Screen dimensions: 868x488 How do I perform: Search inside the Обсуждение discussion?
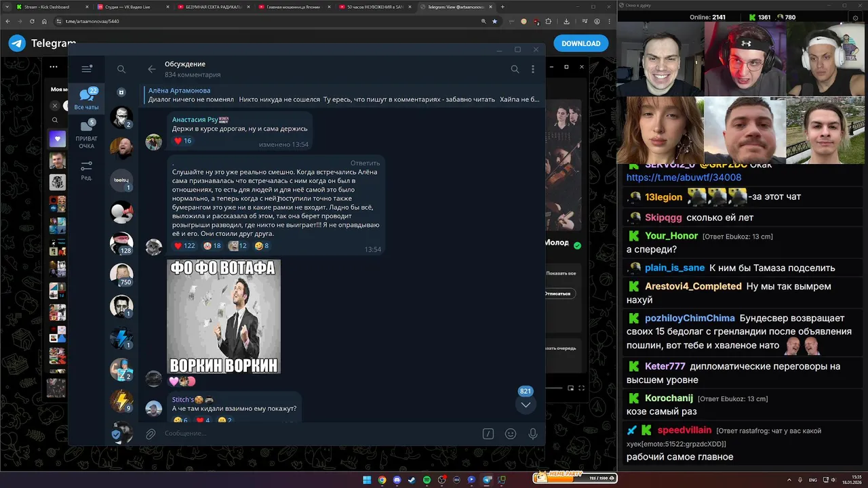515,69
